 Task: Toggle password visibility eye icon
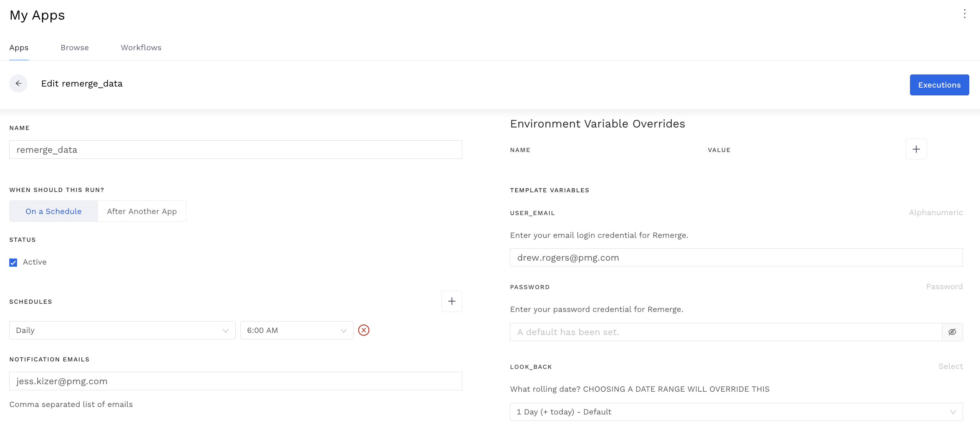(952, 332)
